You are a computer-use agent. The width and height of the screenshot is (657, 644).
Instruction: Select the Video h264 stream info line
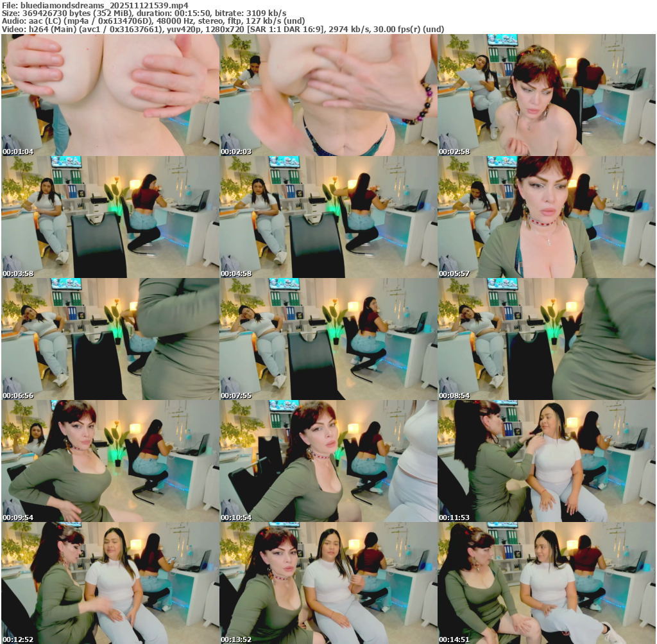(223, 29)
